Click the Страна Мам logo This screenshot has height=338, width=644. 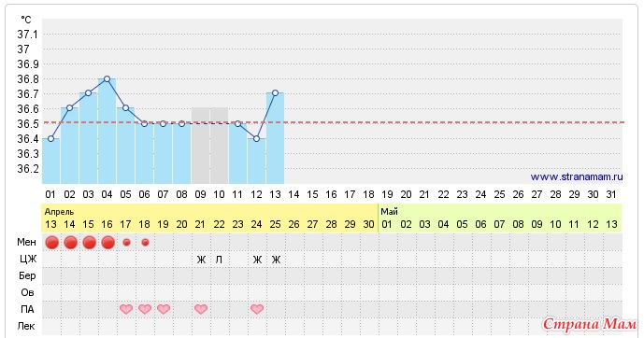point(590,324)
